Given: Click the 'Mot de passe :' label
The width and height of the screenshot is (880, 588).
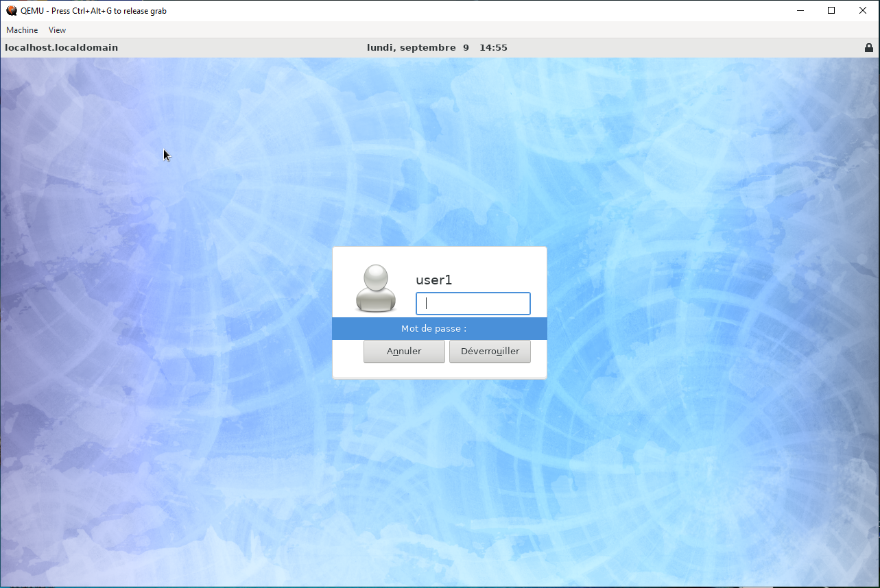Looking at the screenshot, I should 434,329.
